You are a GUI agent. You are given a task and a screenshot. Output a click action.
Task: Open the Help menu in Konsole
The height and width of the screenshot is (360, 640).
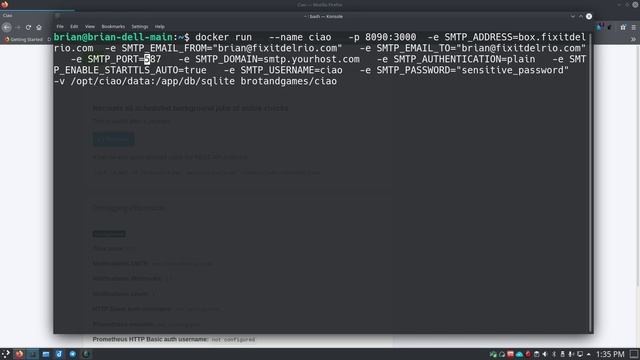point(160,27)
